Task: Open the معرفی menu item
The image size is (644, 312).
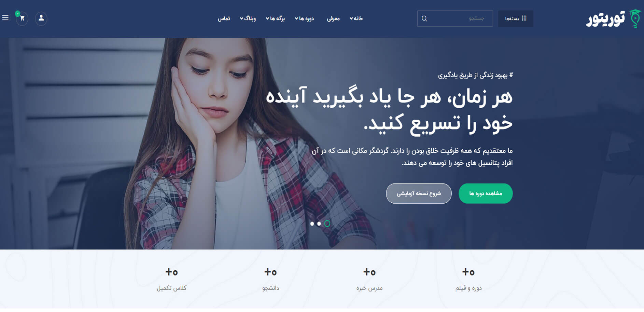Action: click(x=333, y=18)
